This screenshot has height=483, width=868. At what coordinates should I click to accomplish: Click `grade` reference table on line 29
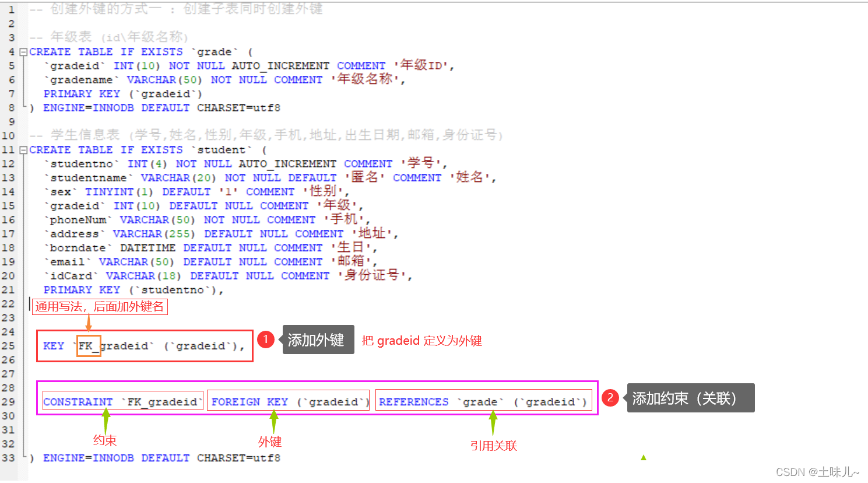[x=480, y=402]
